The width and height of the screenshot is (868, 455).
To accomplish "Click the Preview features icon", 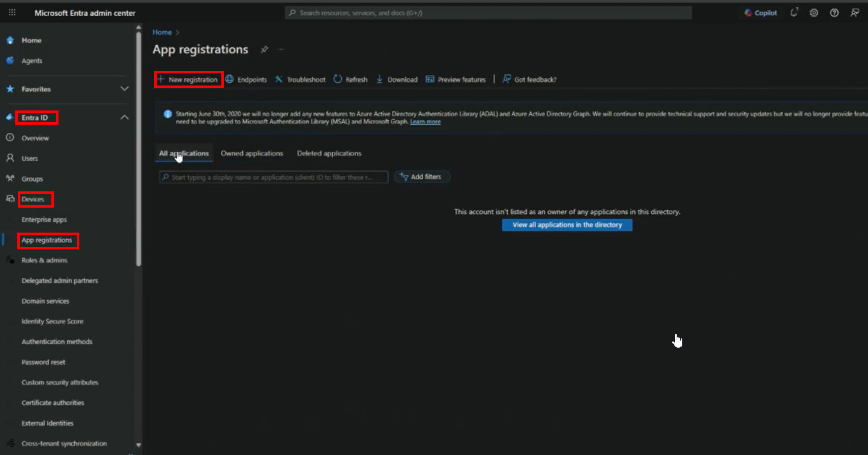I will pos(430,79).
